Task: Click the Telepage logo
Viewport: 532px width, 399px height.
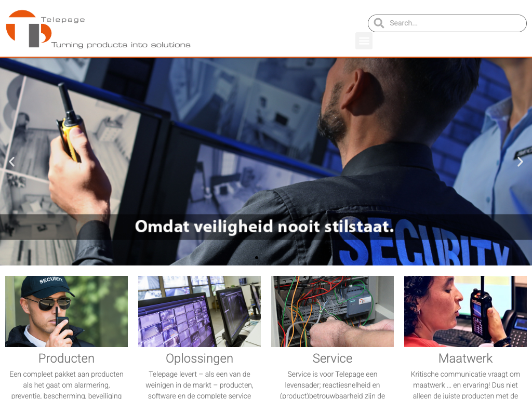Action: click(x=98, y=29)
